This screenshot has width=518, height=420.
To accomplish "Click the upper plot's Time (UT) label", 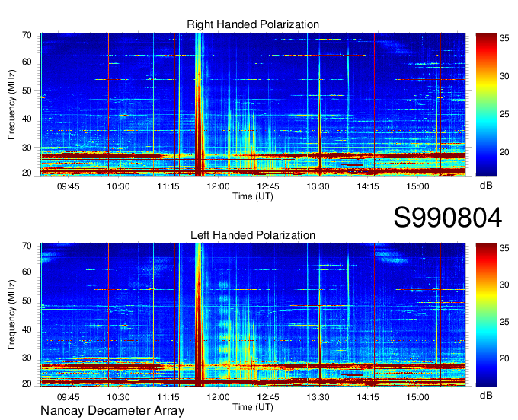I will [253, 196].
